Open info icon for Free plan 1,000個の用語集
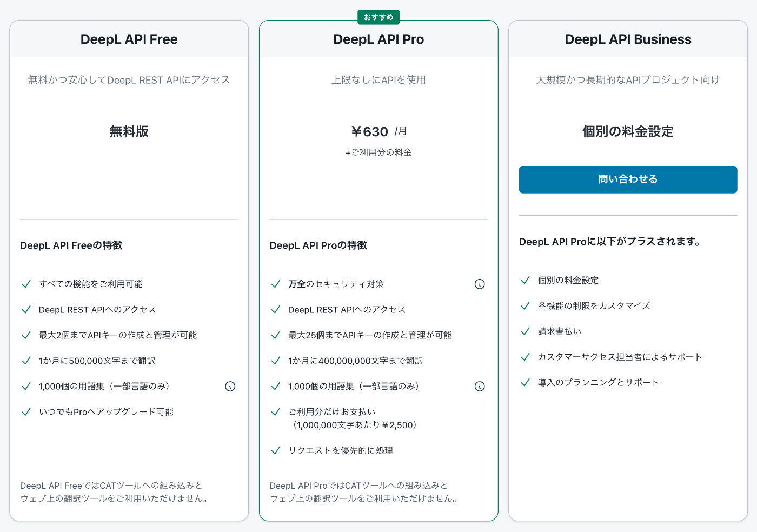This screenshot has width=757, height=532. pyautogui.click(x=230, y=386)
